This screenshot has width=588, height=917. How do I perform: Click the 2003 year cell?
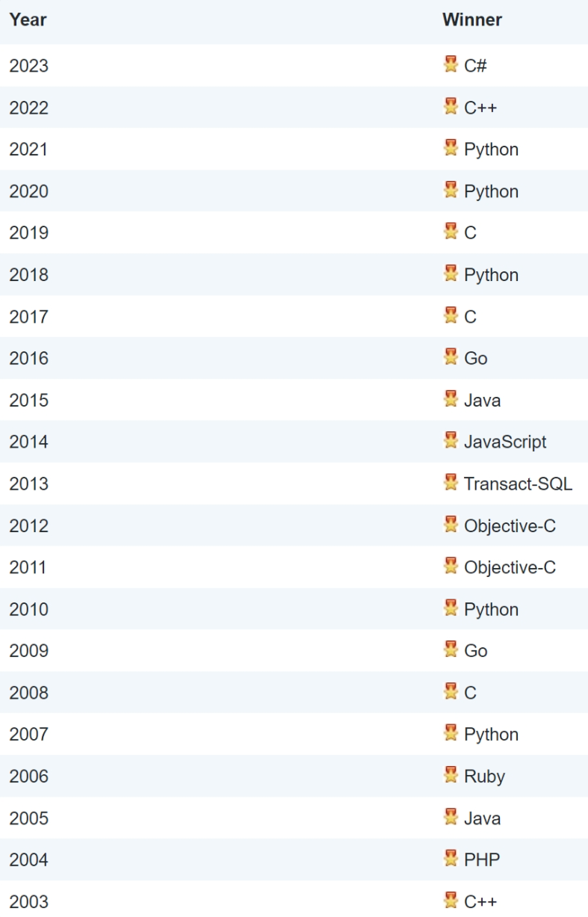pyautogui.click(x=28, y=902)
